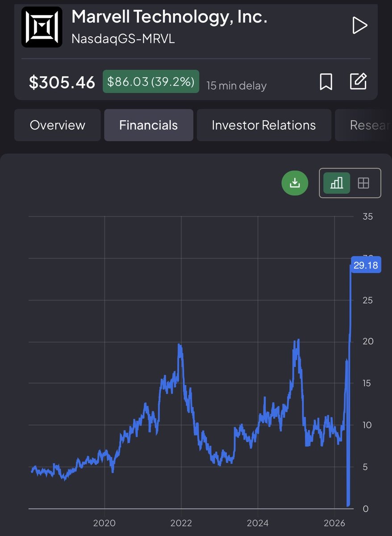392x536 pixels.
Task: Open the partially visible Research tab
Action: 363,125
